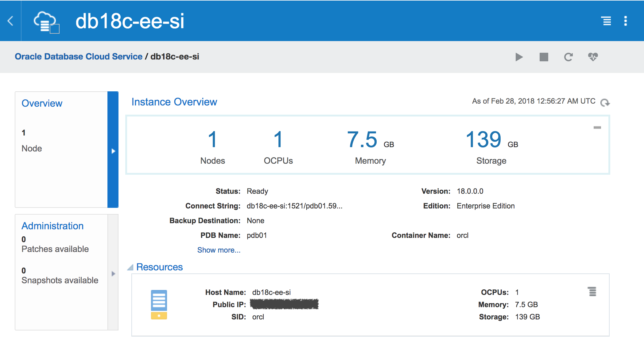Click the Container Name value orcl
The image size is (644, 347).
pos(463,235)
